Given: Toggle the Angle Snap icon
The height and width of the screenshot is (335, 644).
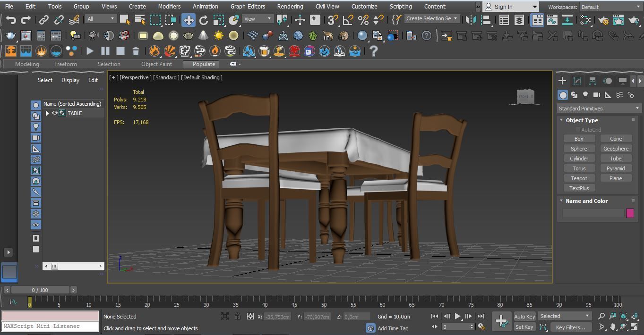Looking at the screenshot, I should point(348,20).
